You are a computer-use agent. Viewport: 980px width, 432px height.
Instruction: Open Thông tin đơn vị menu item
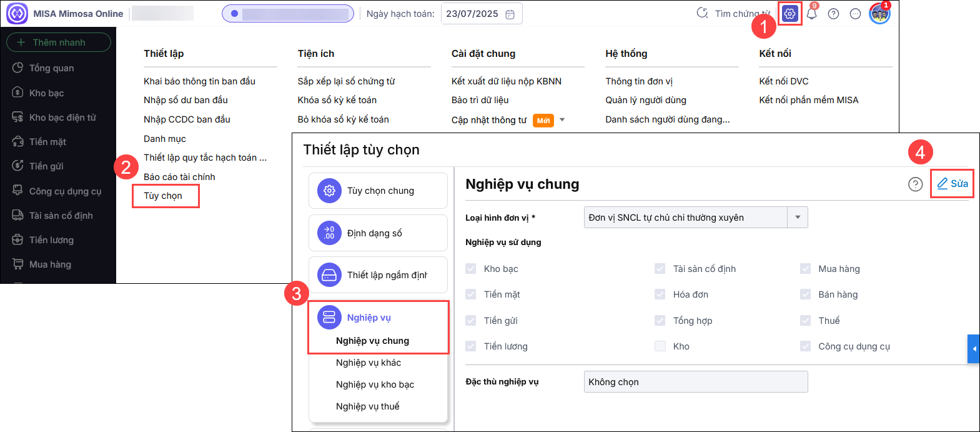(639, 81)
